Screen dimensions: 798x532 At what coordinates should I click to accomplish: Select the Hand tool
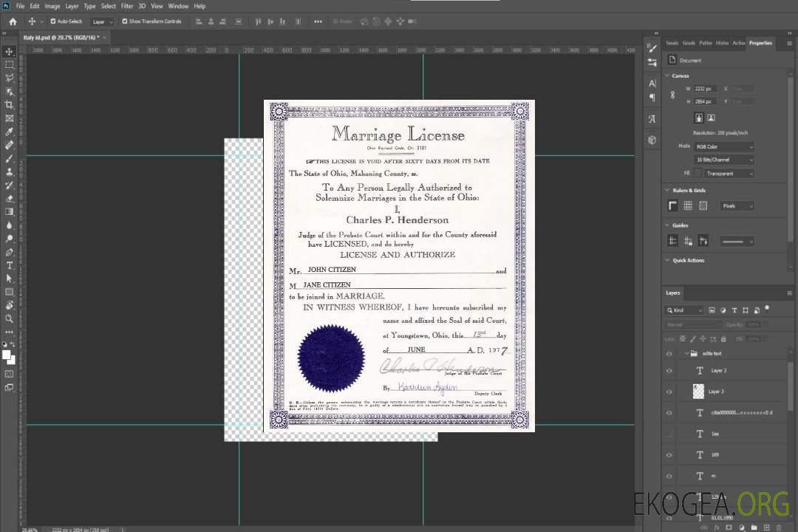[x=9, y=305]
